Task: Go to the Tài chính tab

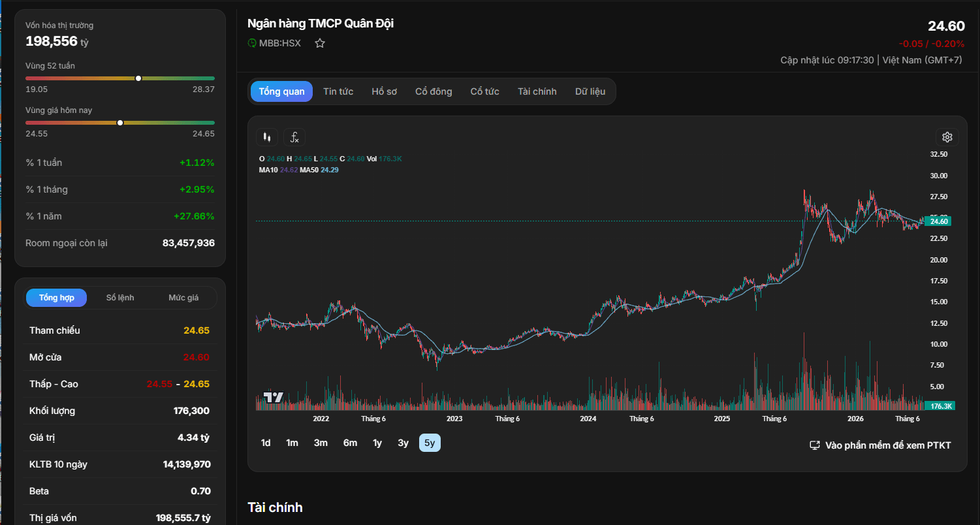Action: tap(537, 91)
